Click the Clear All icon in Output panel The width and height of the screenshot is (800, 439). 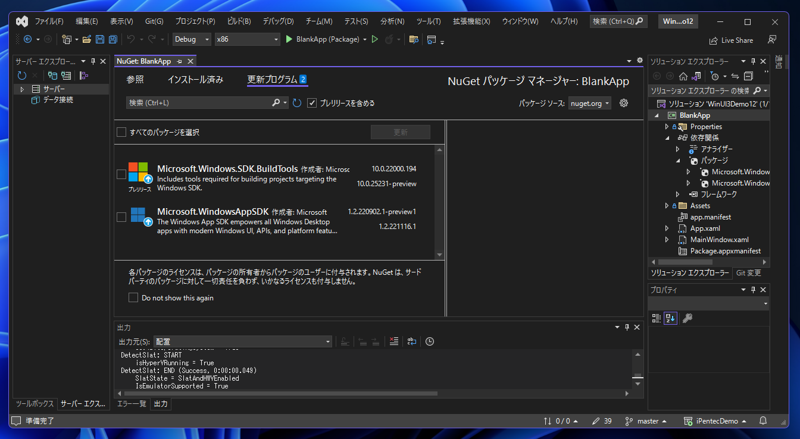pos(394,342)
